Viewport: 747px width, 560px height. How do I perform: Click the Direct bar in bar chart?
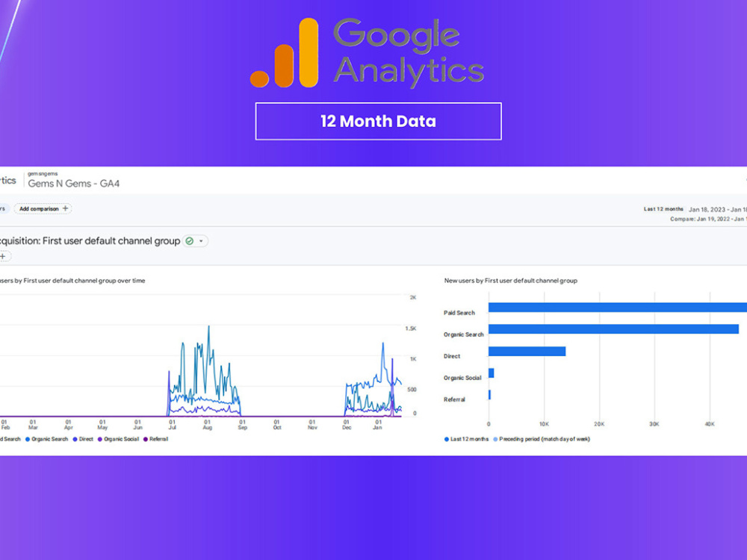[x=527, y=351]
